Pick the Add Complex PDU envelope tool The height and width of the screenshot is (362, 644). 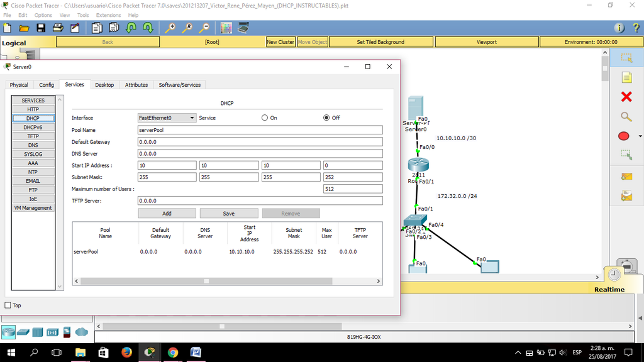[x=626, y=196]
